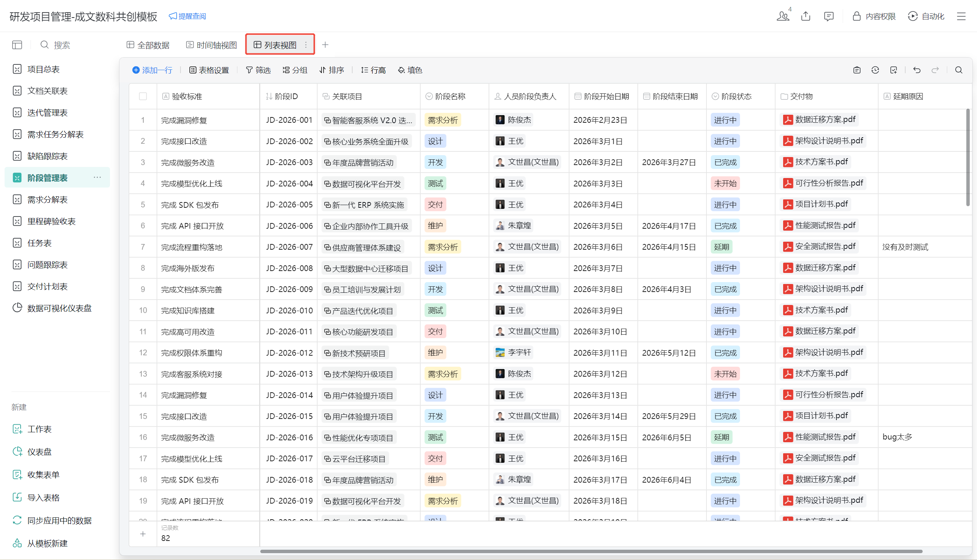
Task: Switch to 时间轴视图 tab
Action: click(x=211, y=45)
